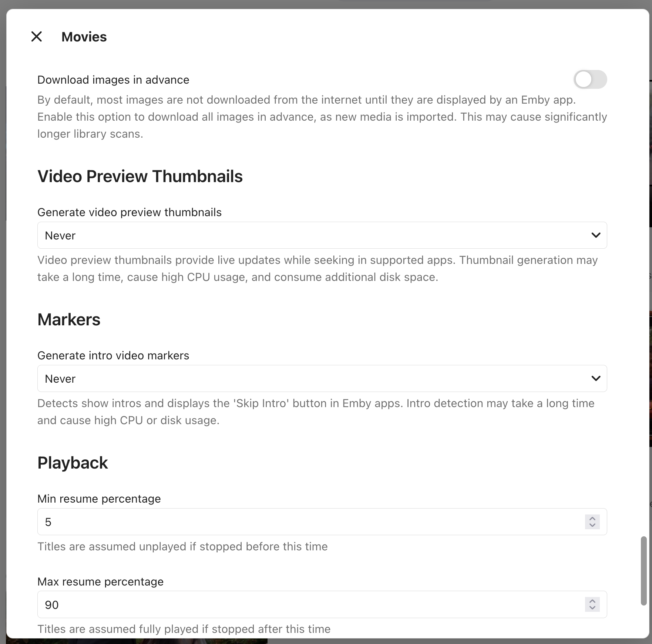
Task: Open the Generate intro video markers dropdown
Action: click(322, 379)
